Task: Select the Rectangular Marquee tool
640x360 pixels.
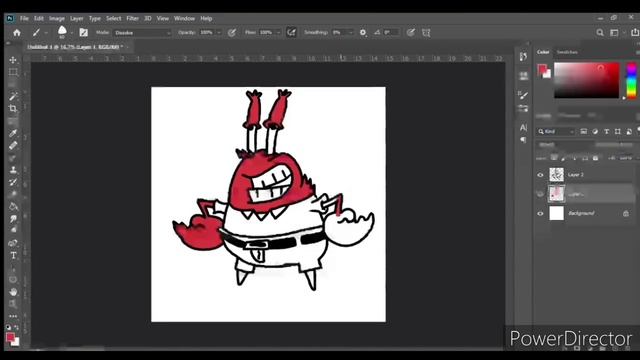Action: [x=13, y=72]
